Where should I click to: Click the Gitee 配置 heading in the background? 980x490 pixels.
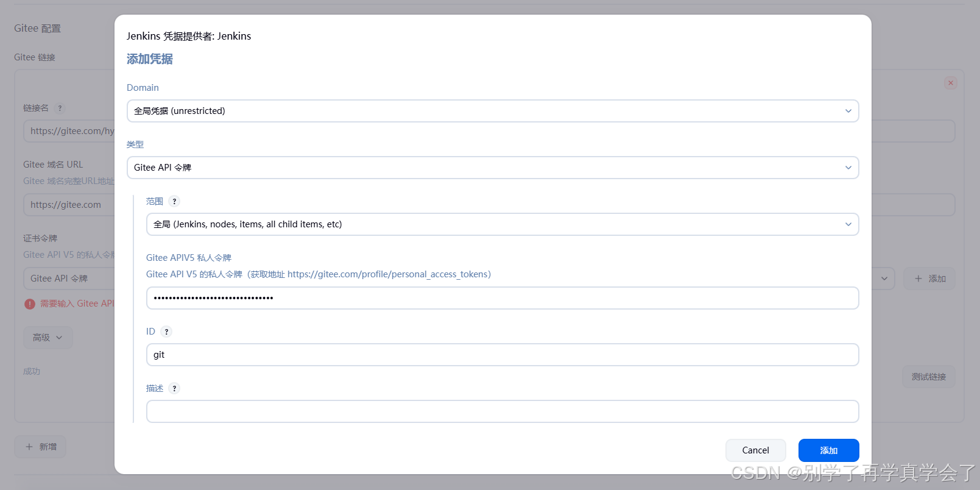coord(38,29)
